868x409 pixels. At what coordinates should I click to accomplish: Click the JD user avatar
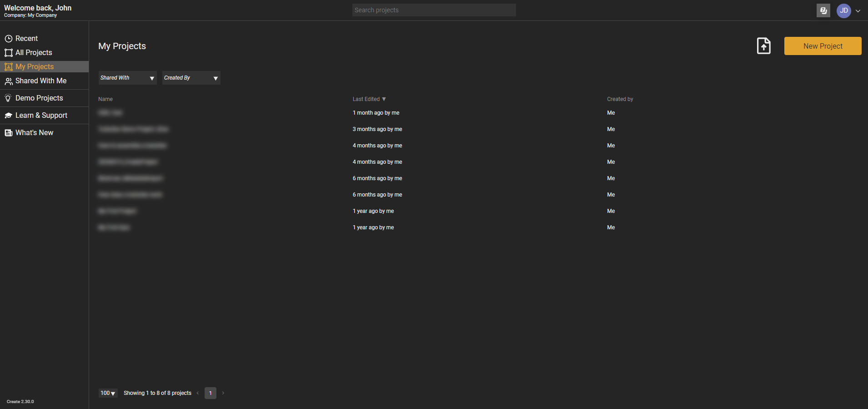click(x=843, y=10)
